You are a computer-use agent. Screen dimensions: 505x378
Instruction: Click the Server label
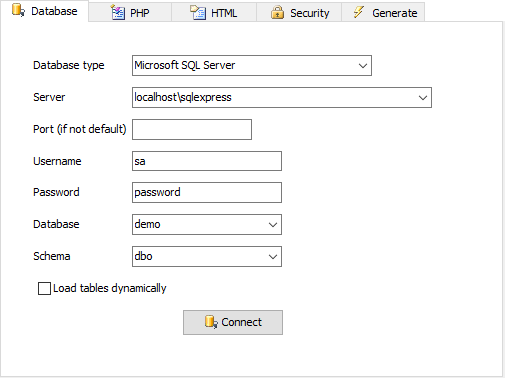[x=49, y=97]
